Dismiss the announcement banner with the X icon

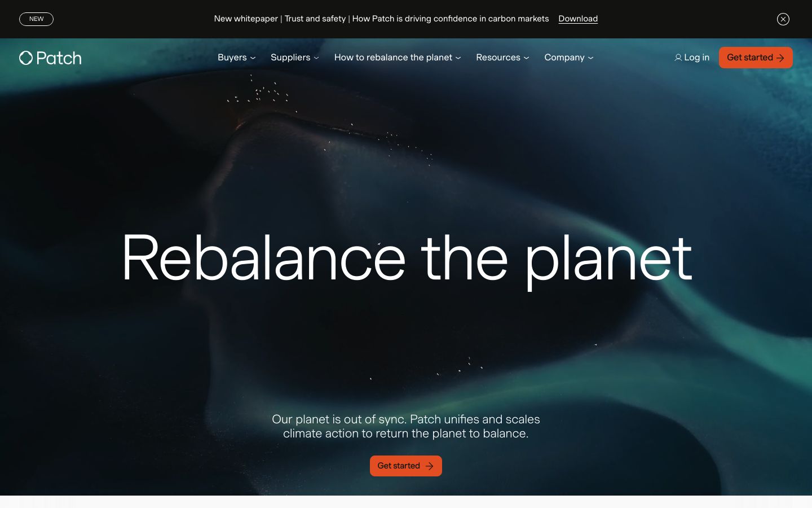(x=783, y=19)
